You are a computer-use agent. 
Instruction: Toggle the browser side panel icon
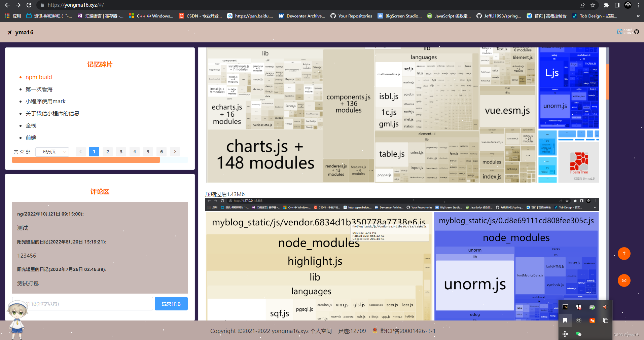pyautogui.click(x=617, y=5)
